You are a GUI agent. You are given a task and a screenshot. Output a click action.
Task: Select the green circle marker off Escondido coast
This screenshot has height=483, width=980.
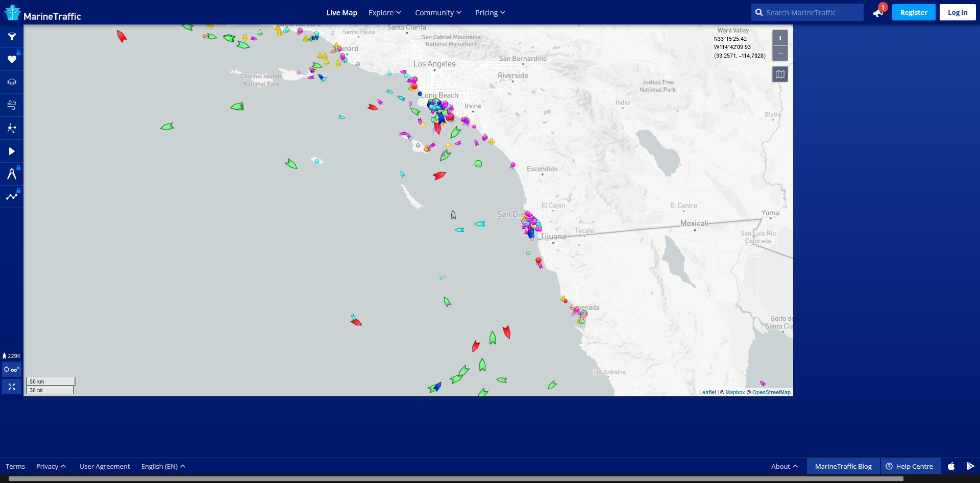pyautogui.click(x=478, y=164)
